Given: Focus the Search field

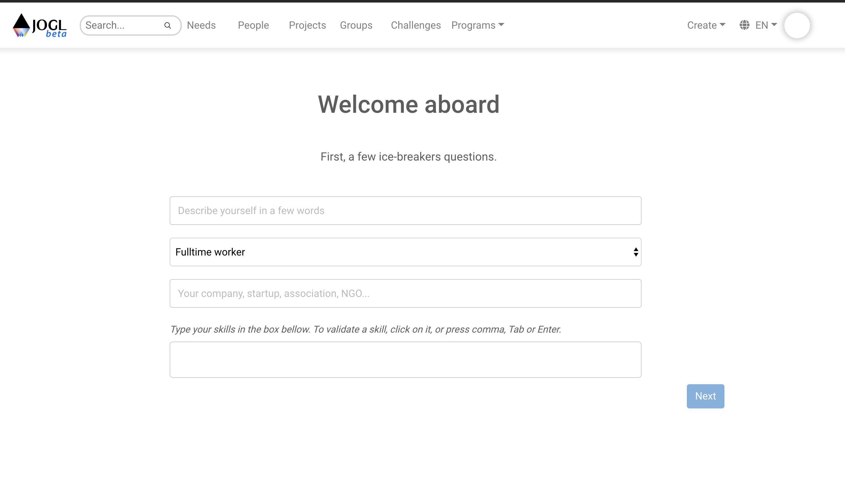Looking at the screenshot, I should tap(122, 25).
